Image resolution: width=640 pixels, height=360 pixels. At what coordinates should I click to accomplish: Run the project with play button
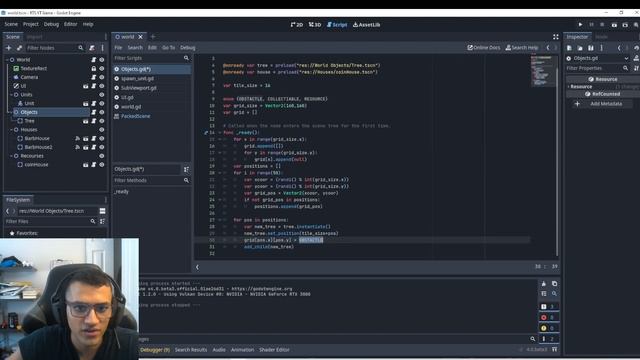click(580, 25)
